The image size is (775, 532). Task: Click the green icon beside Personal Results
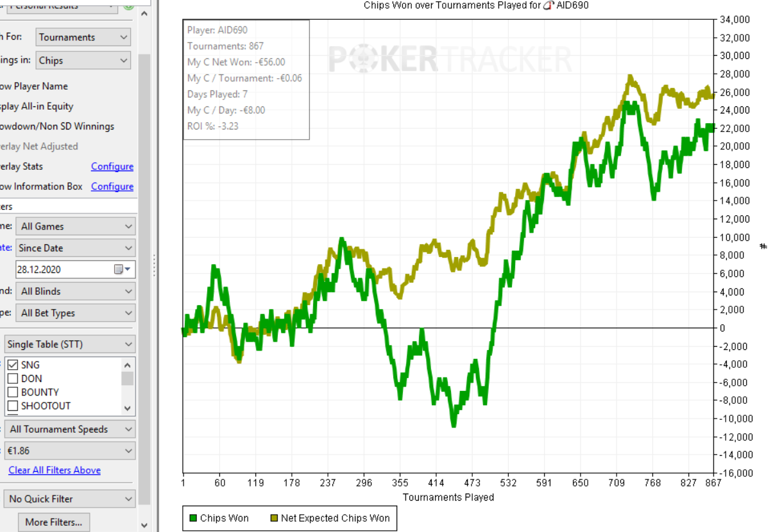(x=128, y=5)
